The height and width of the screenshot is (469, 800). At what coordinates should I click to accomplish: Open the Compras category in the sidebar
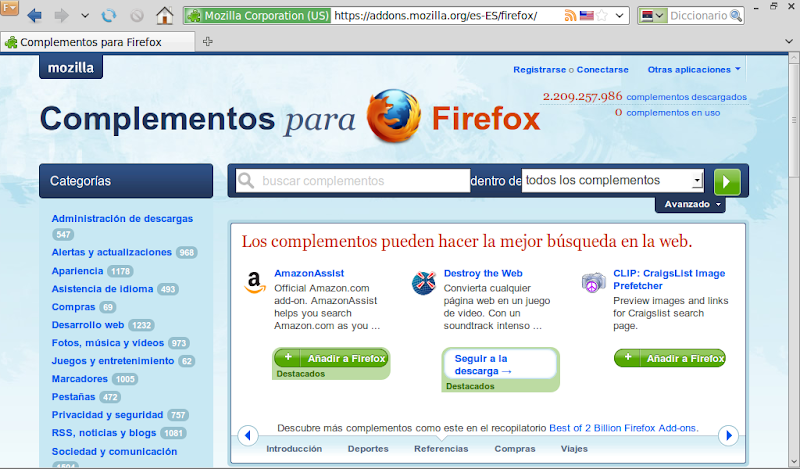coord(73,307)
